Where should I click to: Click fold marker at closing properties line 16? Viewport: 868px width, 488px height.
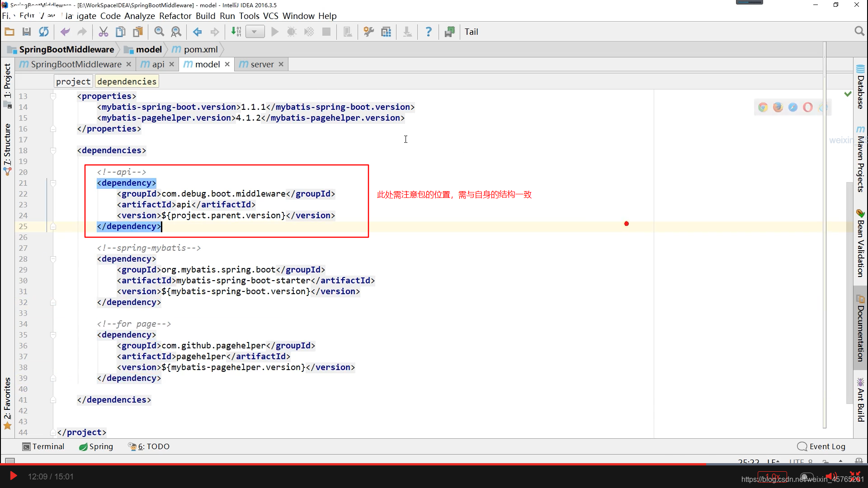tap(53, 129)
